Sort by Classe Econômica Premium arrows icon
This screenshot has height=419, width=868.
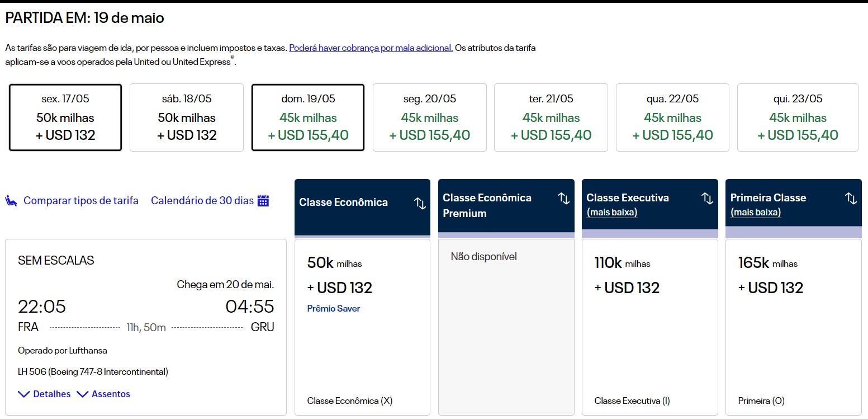point(564,198)
